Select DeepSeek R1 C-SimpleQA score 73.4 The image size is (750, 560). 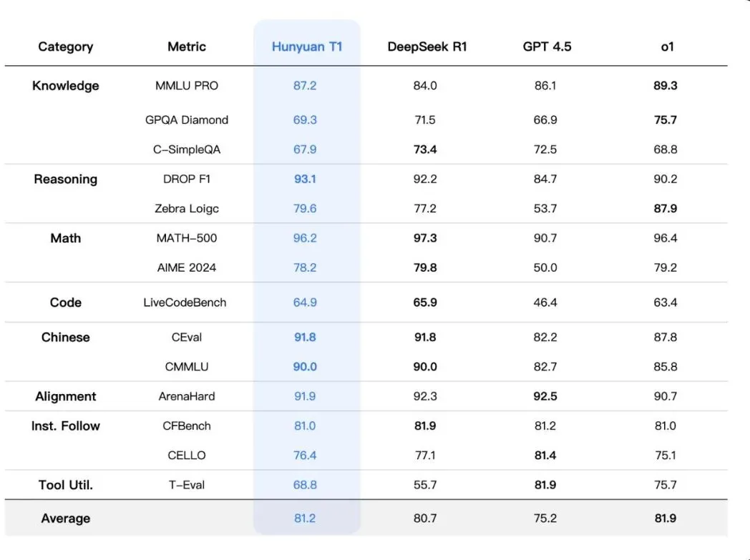[x=425, y=150]
